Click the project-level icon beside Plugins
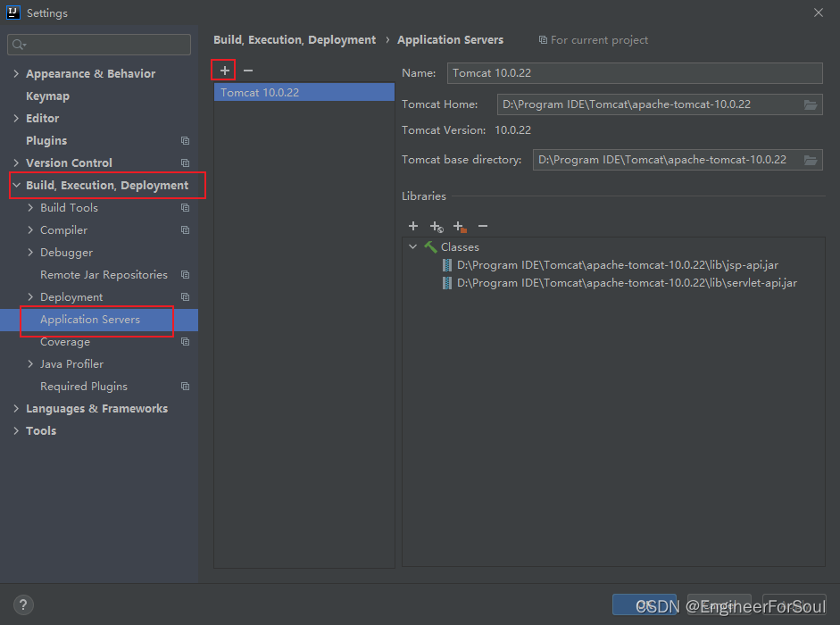Screen dimensions: 840x625 click(x=186, y=140)
